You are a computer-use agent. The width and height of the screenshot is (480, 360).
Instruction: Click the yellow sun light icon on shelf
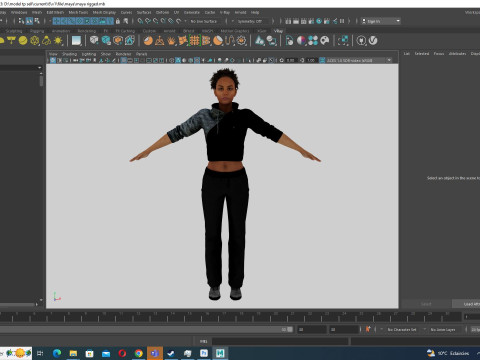(x=58, y=41)
